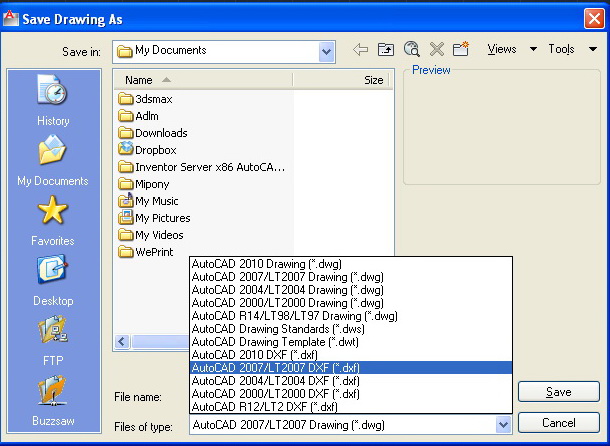610x446 pixels.
Task: Click the Save button
Action: pyautogui.click(x=559, y=392)
